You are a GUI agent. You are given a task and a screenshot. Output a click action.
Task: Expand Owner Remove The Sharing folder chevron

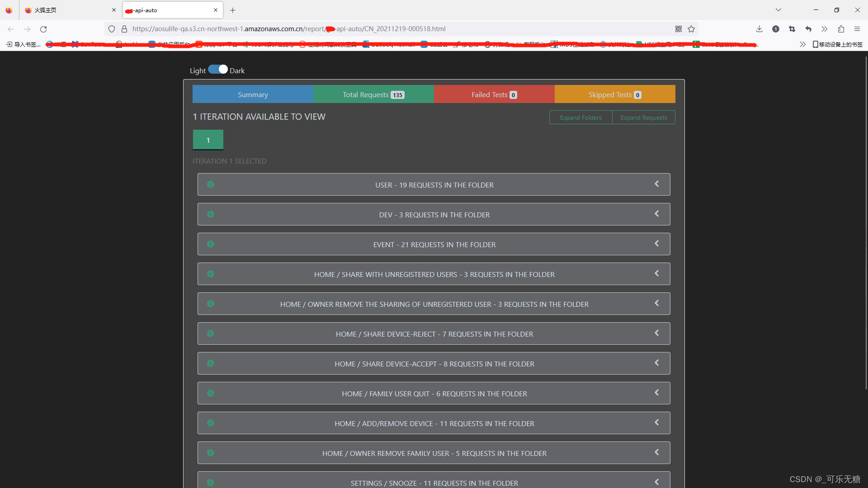657,303
